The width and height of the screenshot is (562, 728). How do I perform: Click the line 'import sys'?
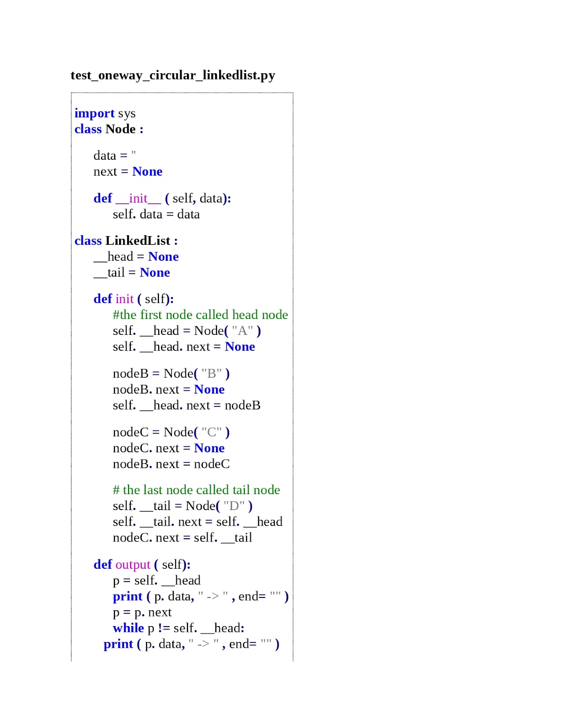click(x=105, y=113)
